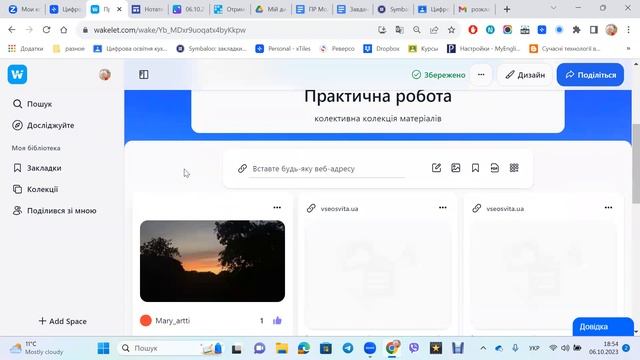Open the Personal - xTiles bookmark
640x360 pixels.
(283, 49)
